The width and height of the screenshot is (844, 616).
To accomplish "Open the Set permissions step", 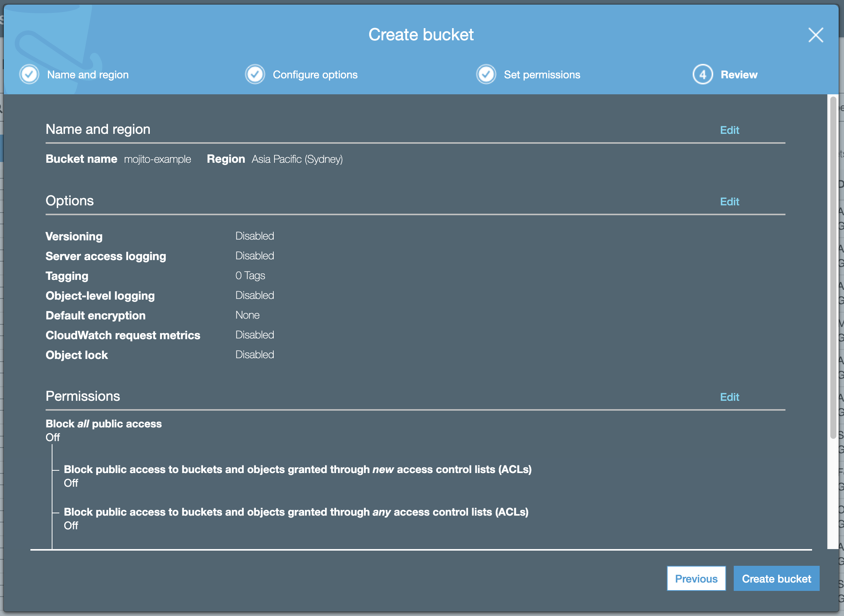I will pyautogui.click(x=541, y=75).
